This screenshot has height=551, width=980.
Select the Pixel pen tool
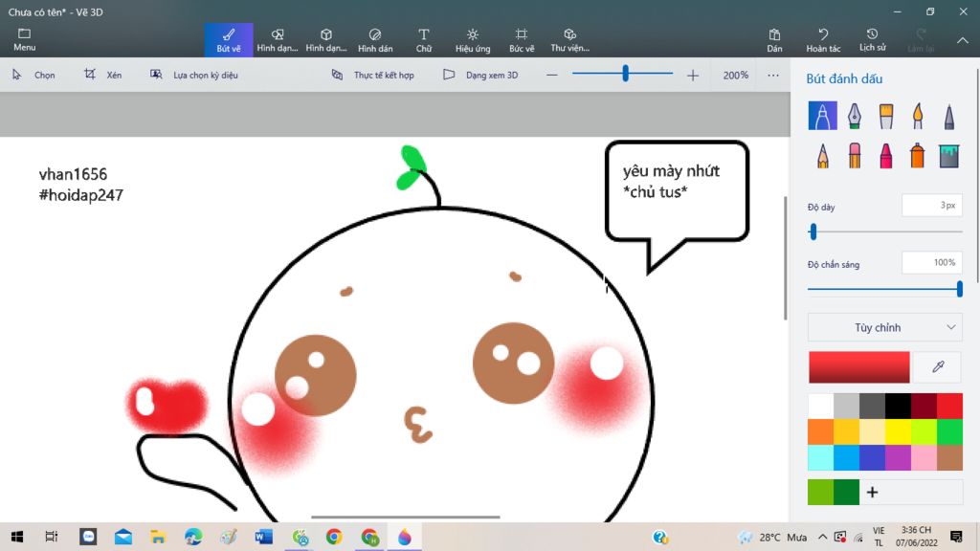(x=948, y=116)
